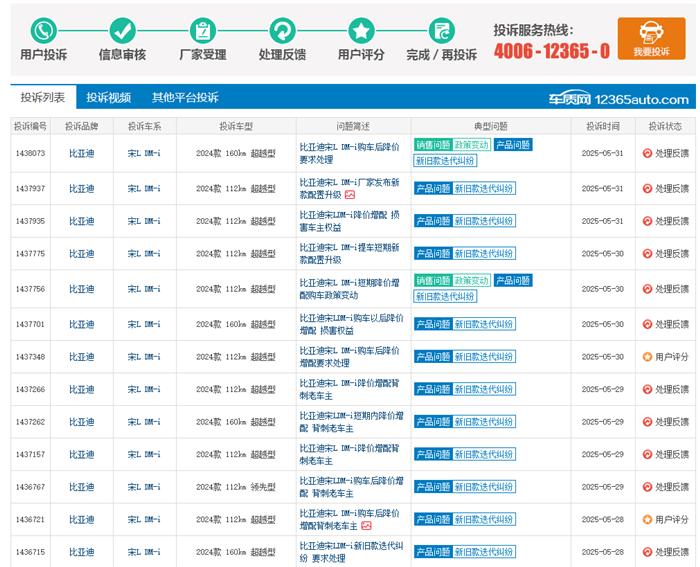Click 比亚迪 brand link in row 1438073
The height and width of the screenshot is (567, 700).
pos(82,153)
